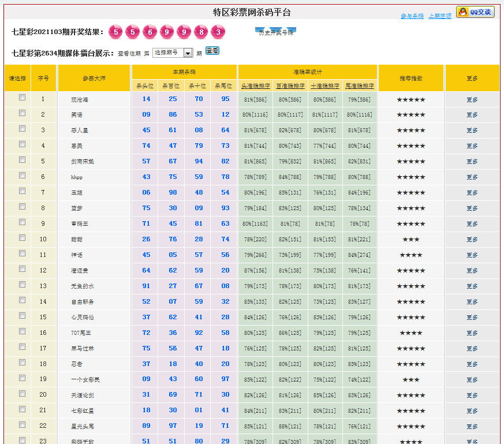
Task: Click the QQ交谈 chat icon button
Action: [x=475, y=12]
